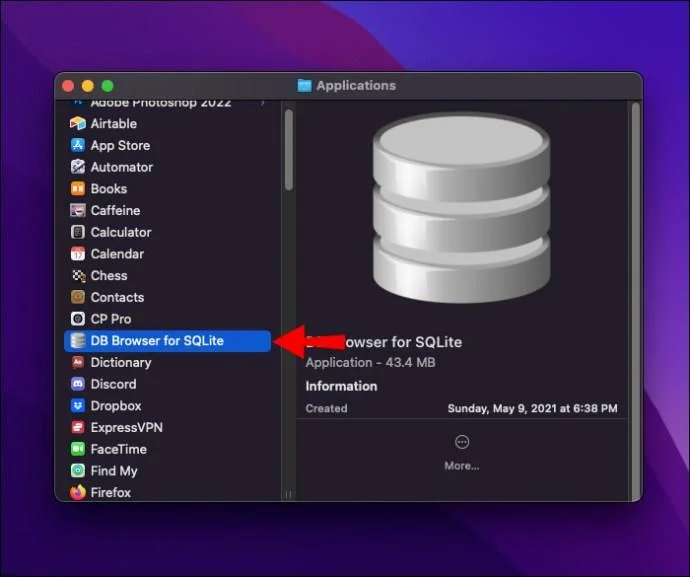
Task: Select the Airtable app icon
Action: [x=78, y=123]
